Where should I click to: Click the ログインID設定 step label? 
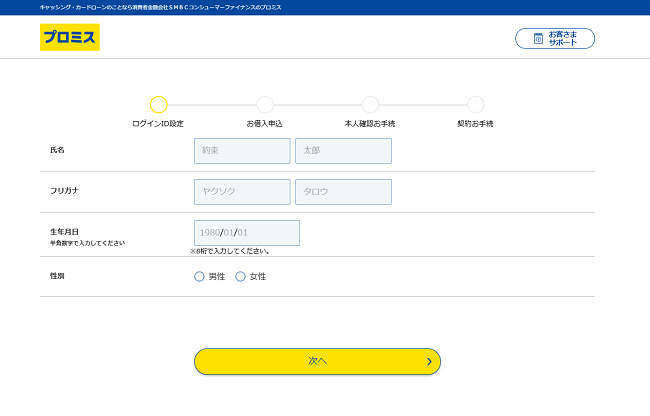pyautogui.click(x=158, y=124)
